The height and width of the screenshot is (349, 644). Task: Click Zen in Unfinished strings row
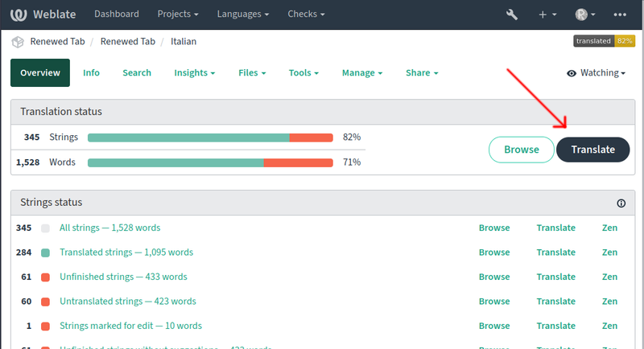610,277
